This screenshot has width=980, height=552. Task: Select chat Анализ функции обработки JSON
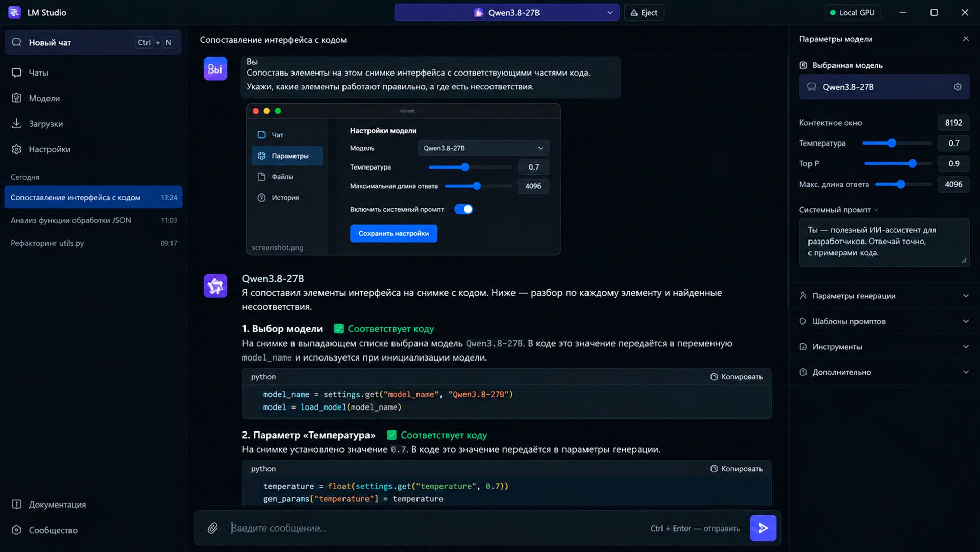pyautogui.click(x=93, y=220)
